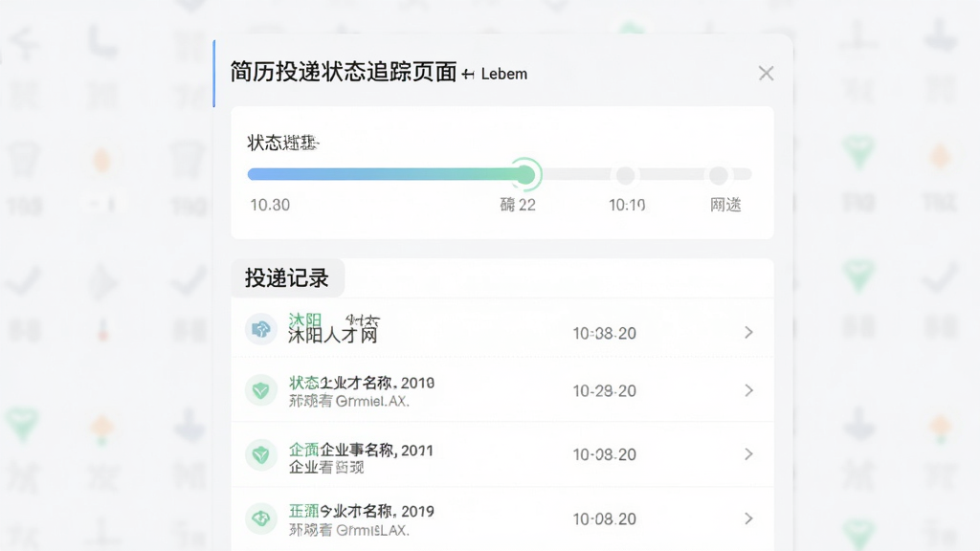Expand the chevron of the 2011 record
980x551 pixels.
tap(748, 454)
